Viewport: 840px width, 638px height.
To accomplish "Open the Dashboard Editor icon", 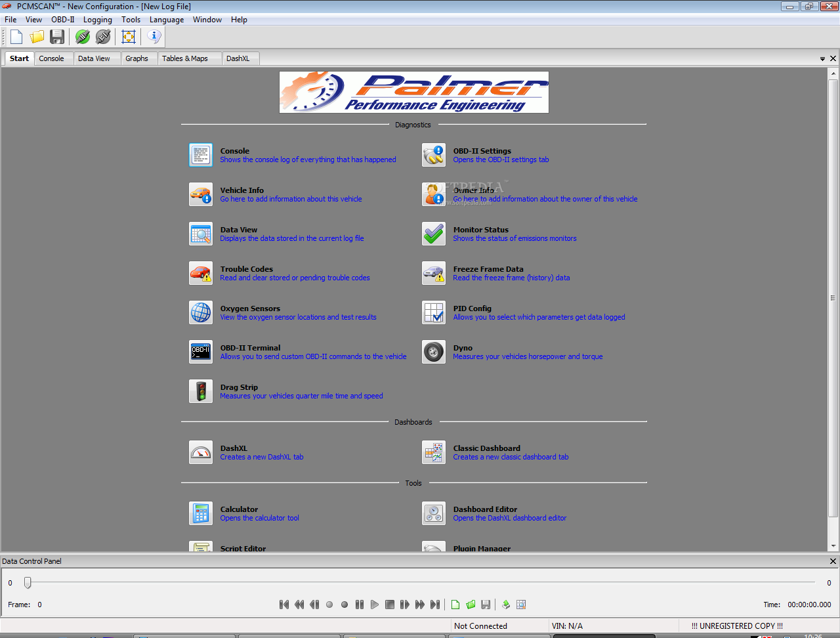I will [434, 513].
